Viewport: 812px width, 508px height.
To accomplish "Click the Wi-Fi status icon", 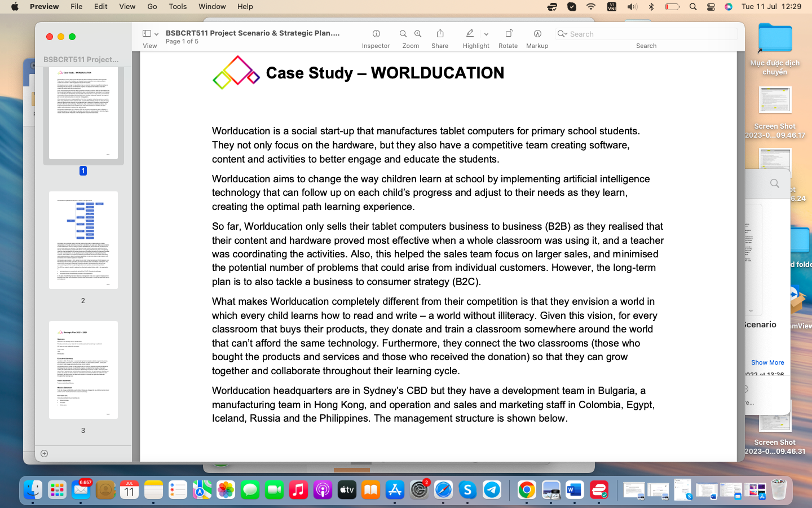I will pyautogui.click(x=591, y=7).
